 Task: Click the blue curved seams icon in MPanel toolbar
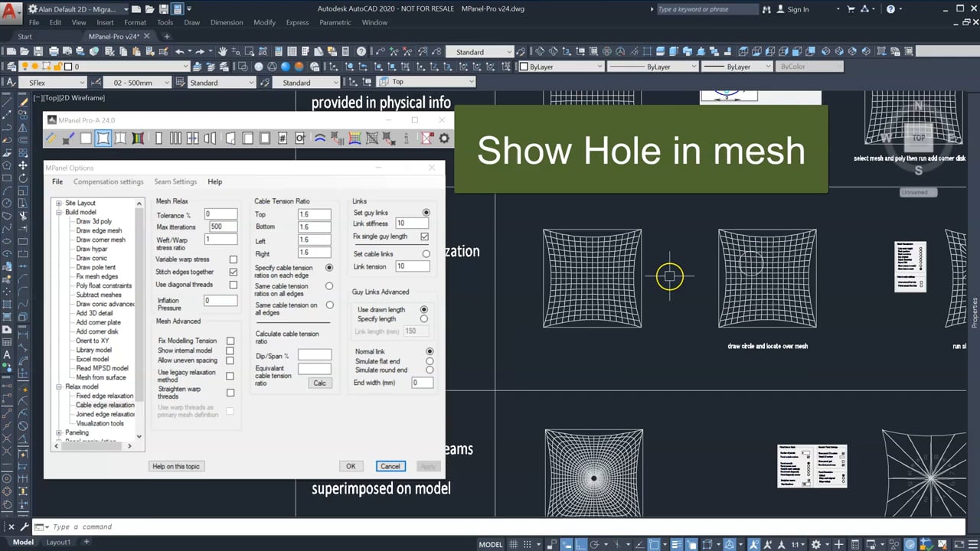(320, 139)
